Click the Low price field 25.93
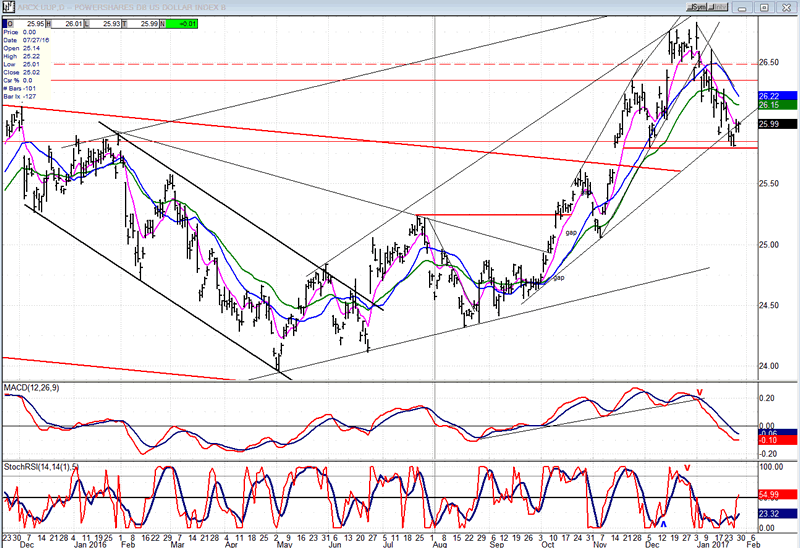800x548 pixels. (x=103, y=24)
